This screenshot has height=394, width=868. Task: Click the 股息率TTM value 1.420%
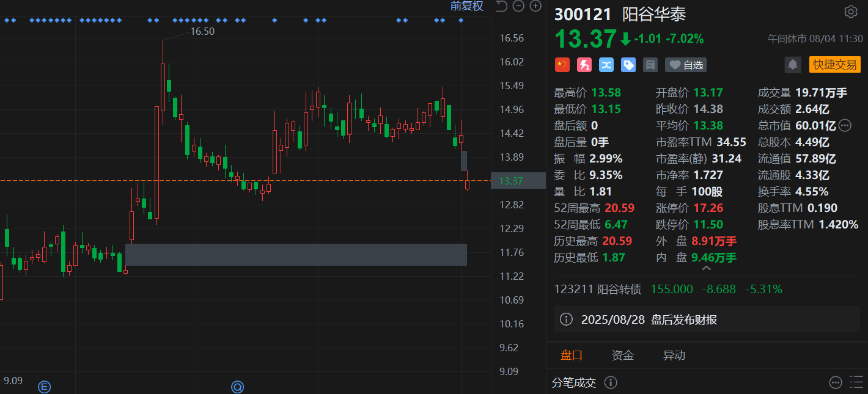click(839, 224)
